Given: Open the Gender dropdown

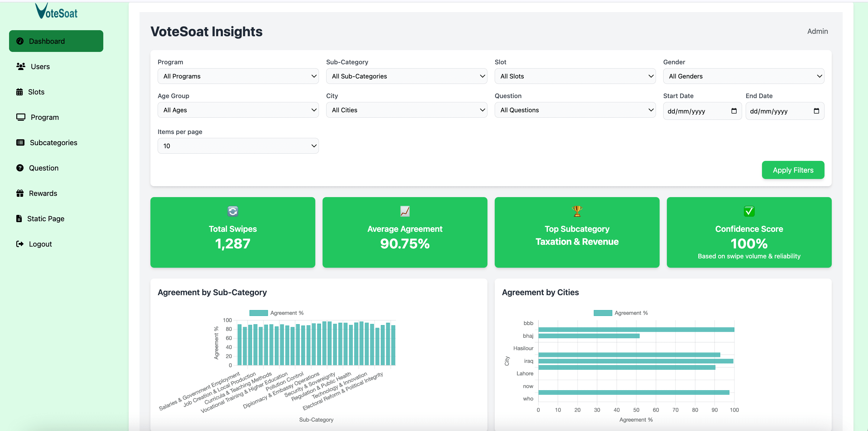Looking at the screenshot, I should (744, 76).
